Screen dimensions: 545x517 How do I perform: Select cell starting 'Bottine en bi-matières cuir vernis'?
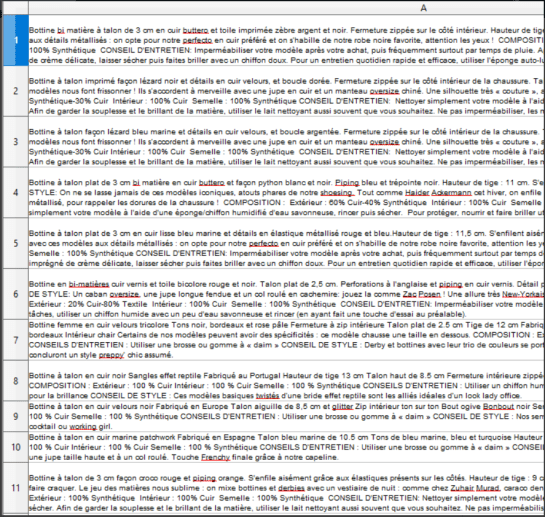click(287, 294)
